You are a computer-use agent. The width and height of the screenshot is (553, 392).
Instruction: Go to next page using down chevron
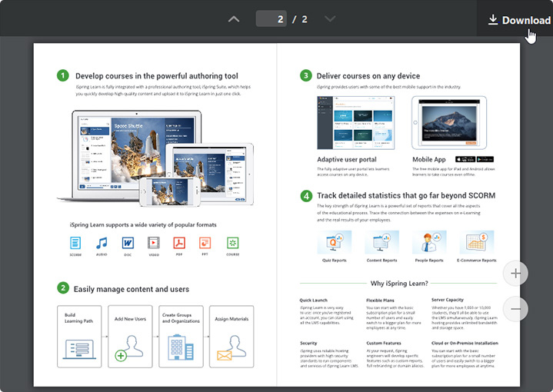point(330,18)
